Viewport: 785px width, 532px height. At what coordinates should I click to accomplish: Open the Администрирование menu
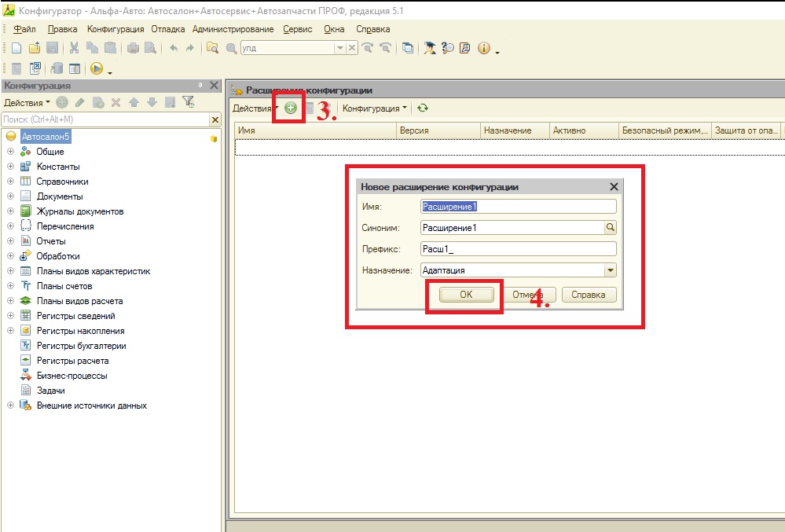click(x=233, y=29)
